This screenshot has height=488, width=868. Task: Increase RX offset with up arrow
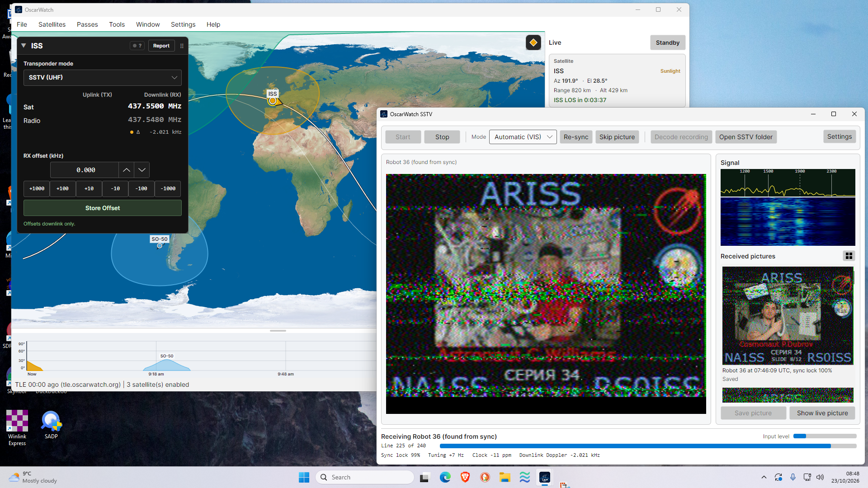pyautogui.click(x=127, y=170)
